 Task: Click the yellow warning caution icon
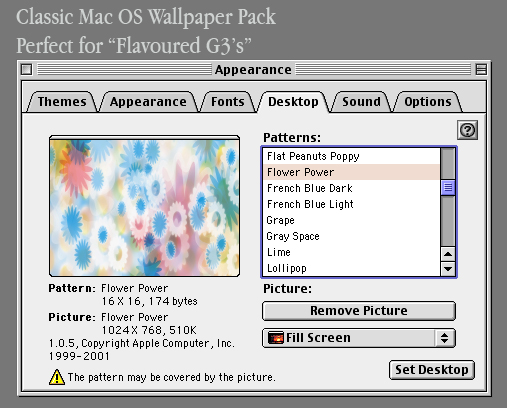[x=57, y=377]
